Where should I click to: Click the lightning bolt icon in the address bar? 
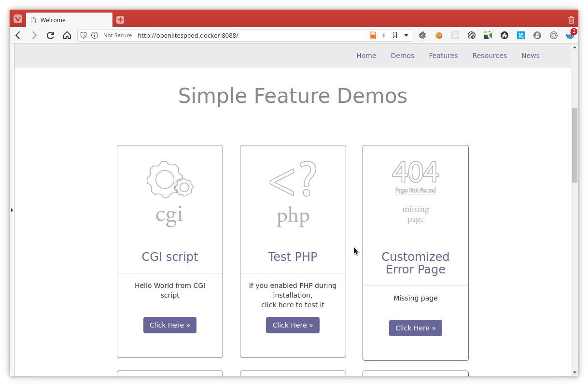click(383, 35)
